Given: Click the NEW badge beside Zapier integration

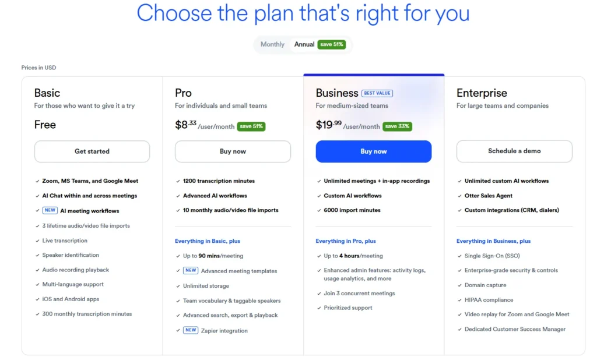Looking at the screenshot, I should coord(191,330).
